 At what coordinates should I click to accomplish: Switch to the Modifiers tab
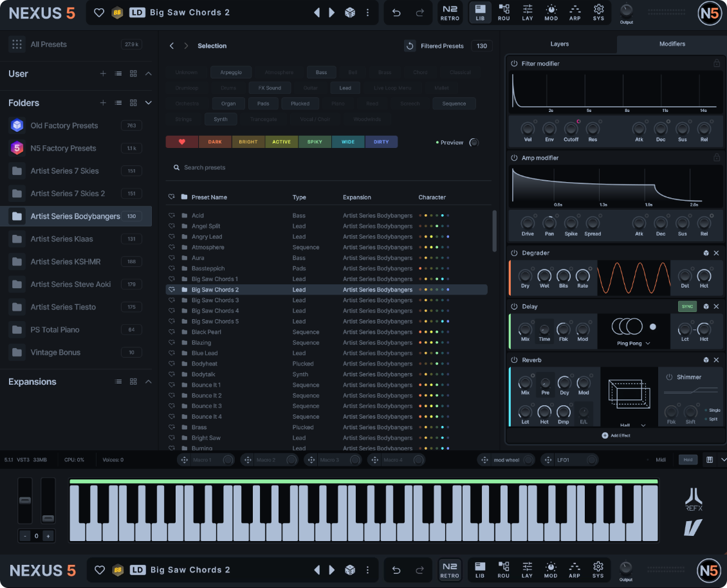tap(672, 44)
